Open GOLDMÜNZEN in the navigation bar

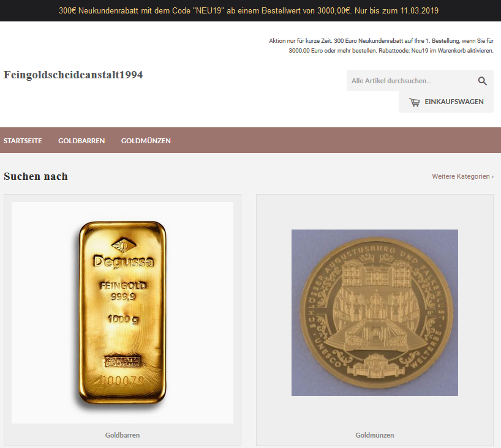pos(146,141)
